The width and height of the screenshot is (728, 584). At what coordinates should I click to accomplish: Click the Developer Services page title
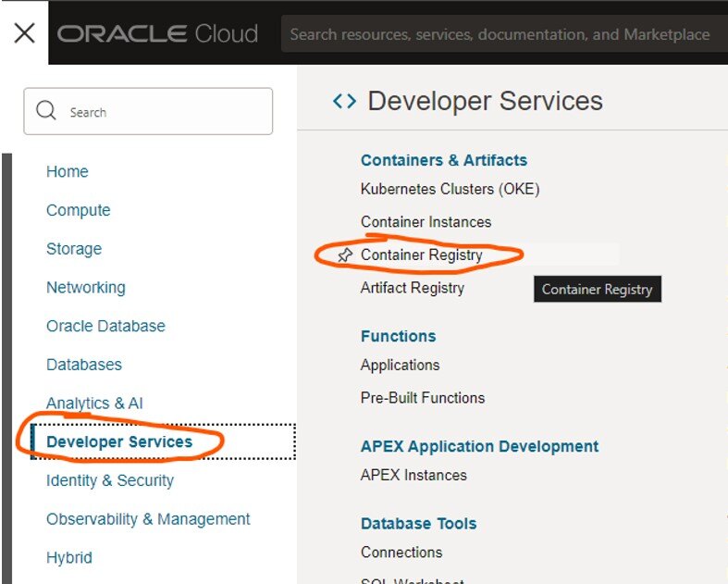pos(485,101)
